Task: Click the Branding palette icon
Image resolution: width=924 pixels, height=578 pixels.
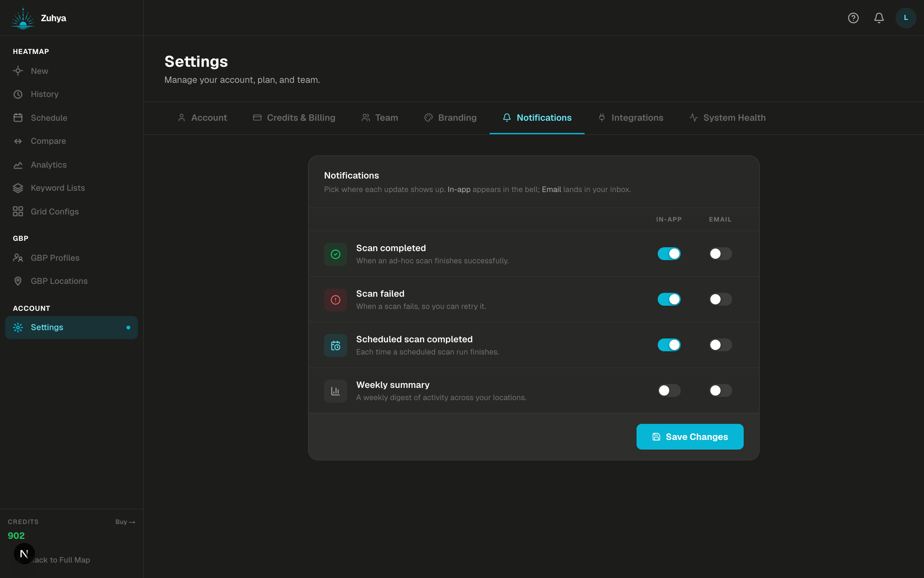Action: (428, 118)
